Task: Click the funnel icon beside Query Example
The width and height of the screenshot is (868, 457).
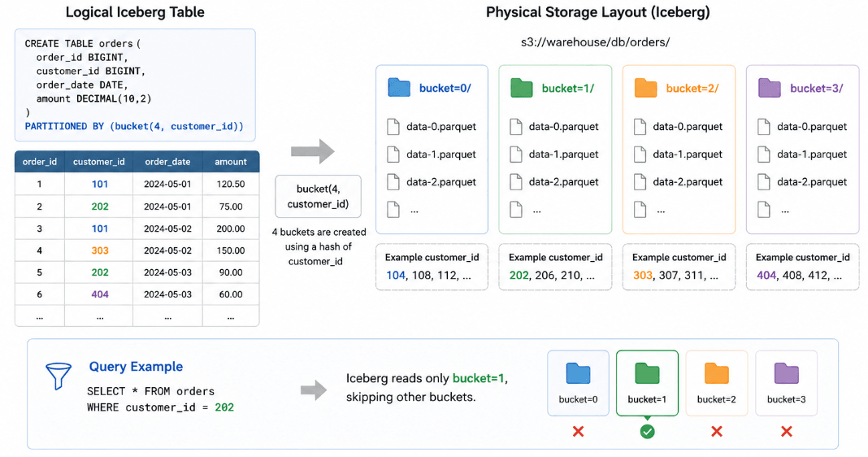Action: [x=59, y=376]
